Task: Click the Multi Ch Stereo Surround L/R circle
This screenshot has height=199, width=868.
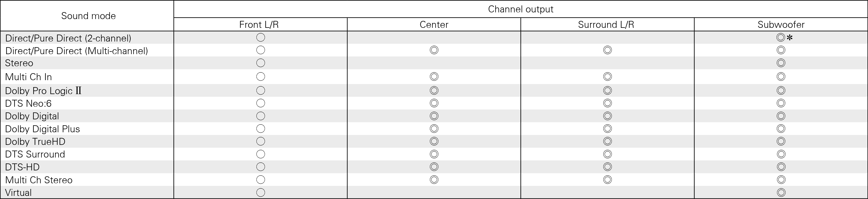Action: [x=607, y=180]
